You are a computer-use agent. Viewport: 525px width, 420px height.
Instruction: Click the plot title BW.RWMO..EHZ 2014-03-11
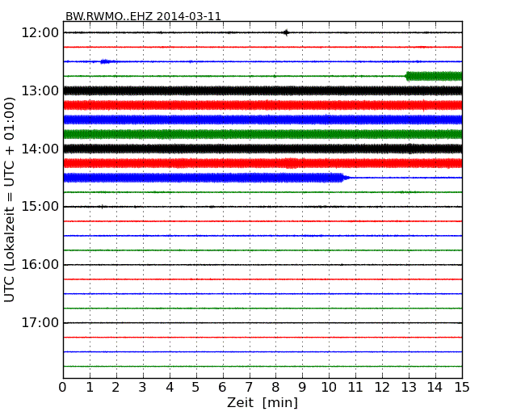143,16
